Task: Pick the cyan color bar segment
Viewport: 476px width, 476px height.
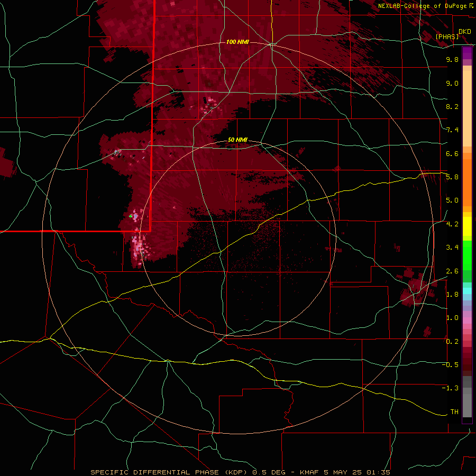Action: (467, 291)
